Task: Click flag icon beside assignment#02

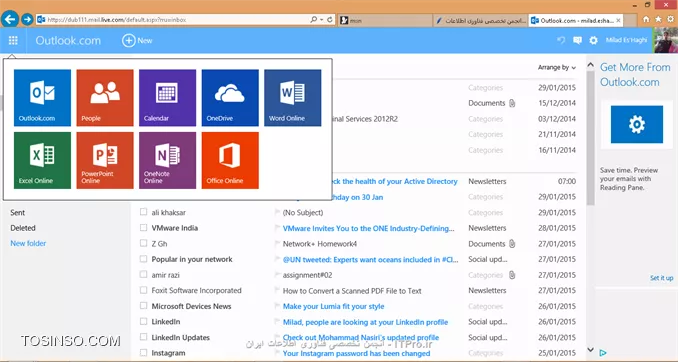Action: coord(277,275)
